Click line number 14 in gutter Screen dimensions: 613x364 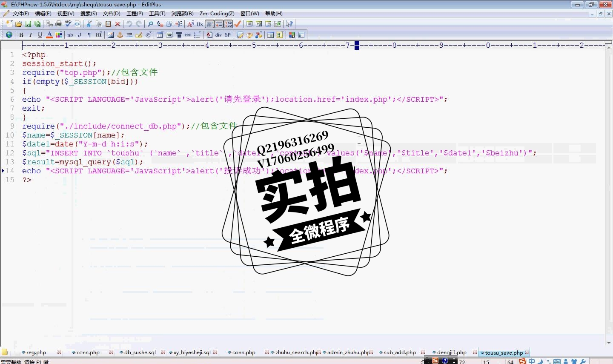tap(10, 171)
